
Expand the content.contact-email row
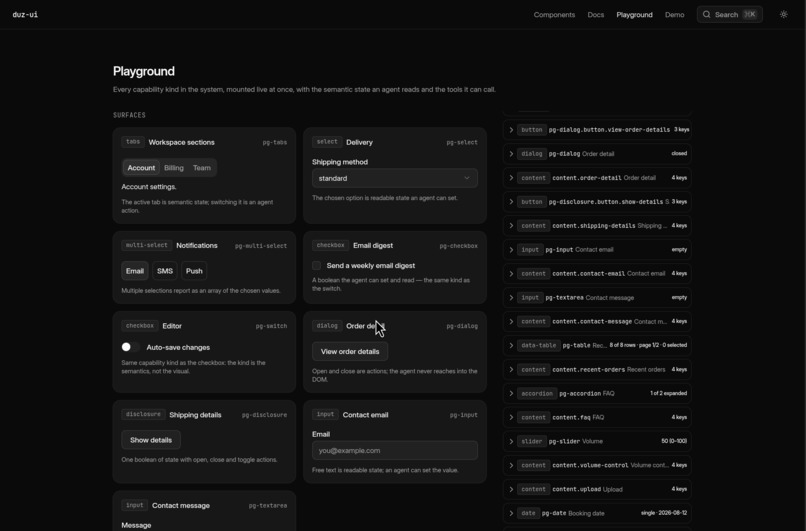point(597,273)
